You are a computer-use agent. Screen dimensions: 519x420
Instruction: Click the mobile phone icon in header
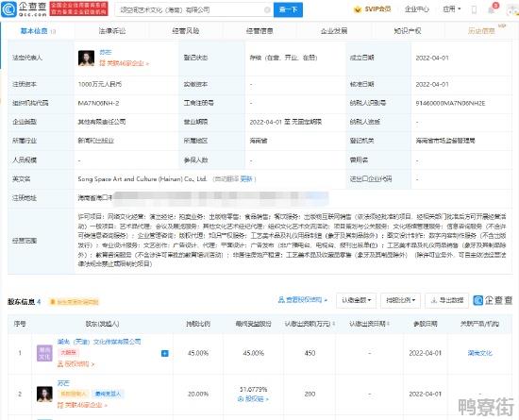[x=474, y=10]
